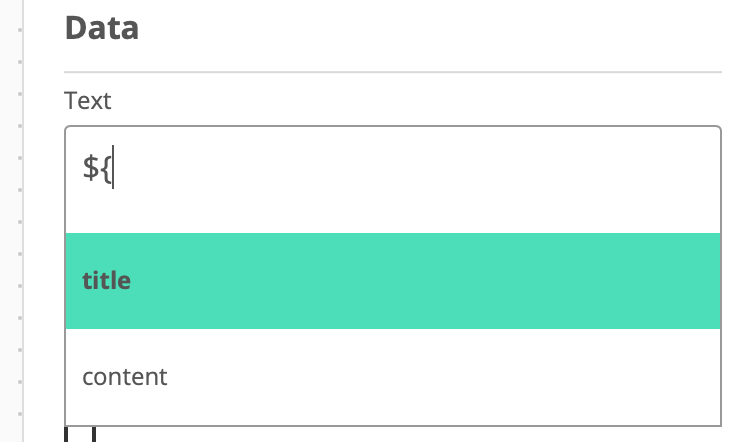Click the word "title" in the green row
This screenshot has height=442, width=748.
(x=106, y=280)
